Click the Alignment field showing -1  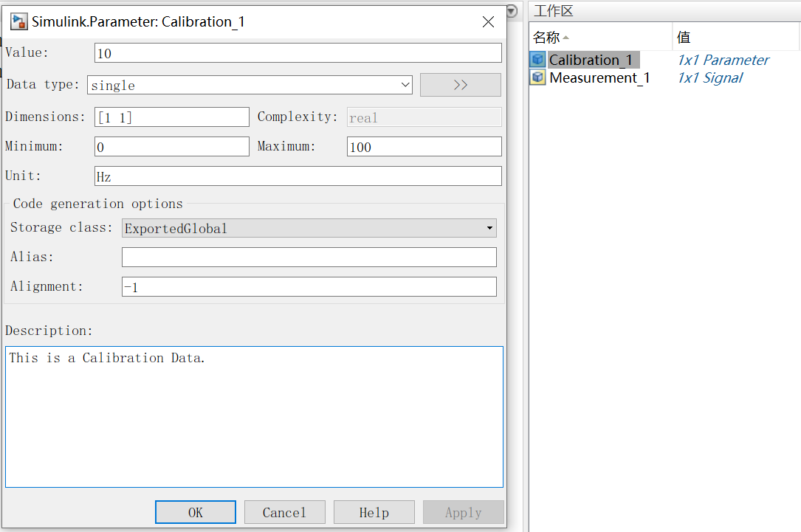(x=309, y=286)
